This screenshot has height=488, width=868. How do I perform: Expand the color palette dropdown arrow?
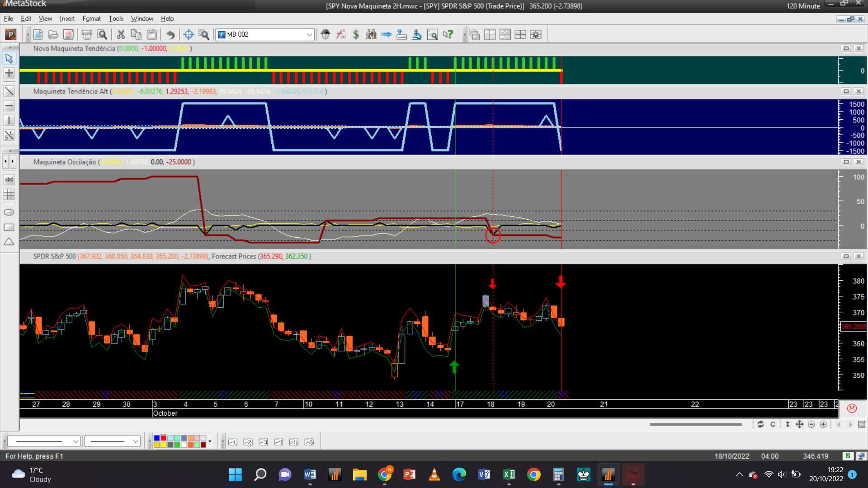[x=210, y=441]
